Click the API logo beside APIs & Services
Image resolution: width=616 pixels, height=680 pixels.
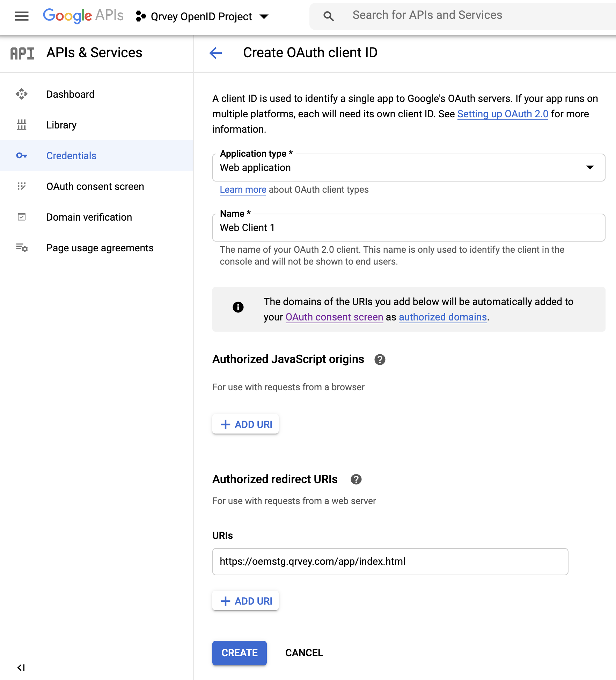point(22,53)
